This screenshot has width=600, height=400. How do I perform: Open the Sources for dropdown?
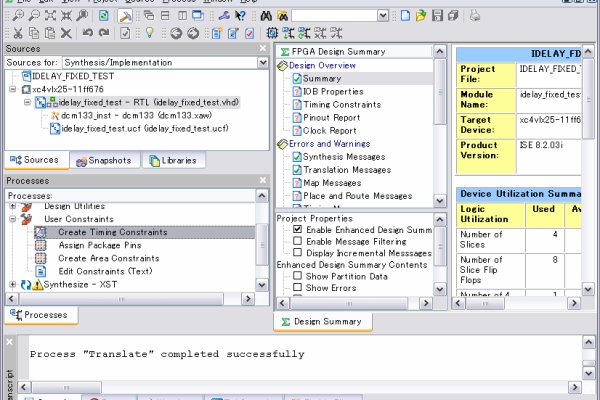262,61
